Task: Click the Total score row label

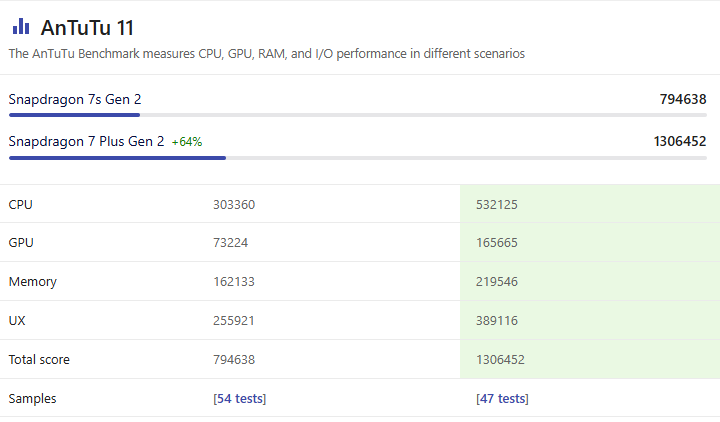Action: point(39,360)
